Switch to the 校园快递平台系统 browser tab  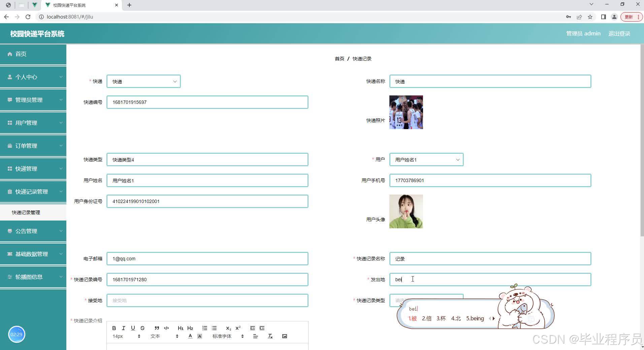coord(81,5)
